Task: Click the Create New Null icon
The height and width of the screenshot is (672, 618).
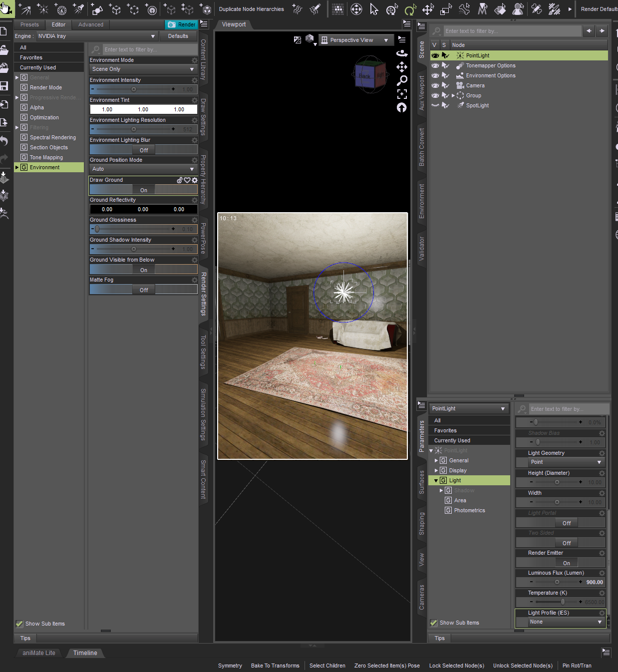Action: [x=115, y=9]
